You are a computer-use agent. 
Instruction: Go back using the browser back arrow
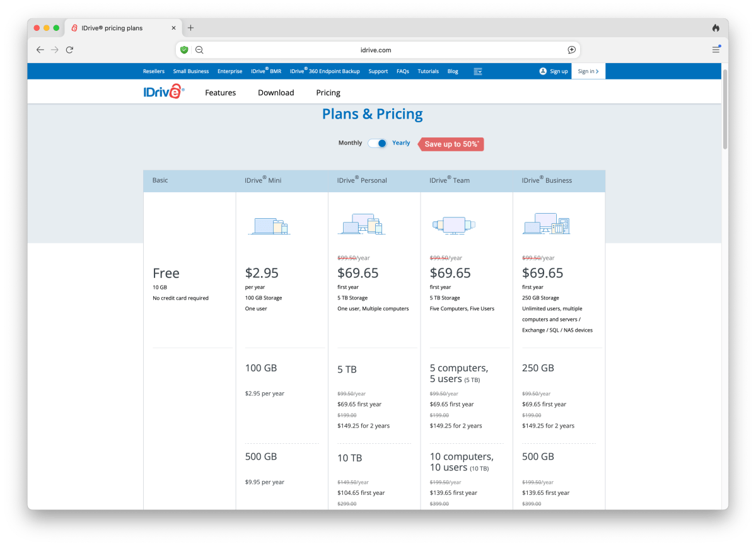point(40,50)
